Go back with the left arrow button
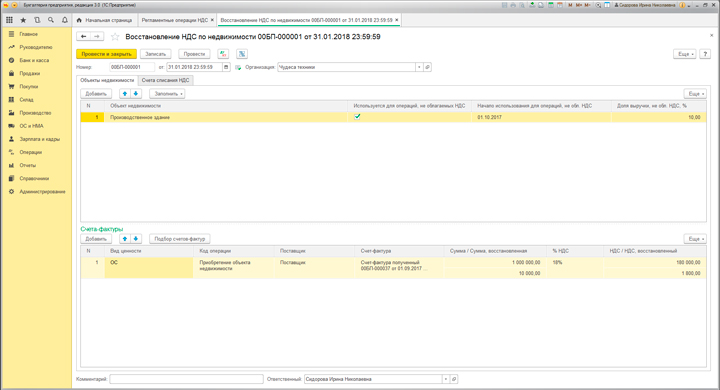Viewport: 720px width, 390px height. [x=83, y=36]
